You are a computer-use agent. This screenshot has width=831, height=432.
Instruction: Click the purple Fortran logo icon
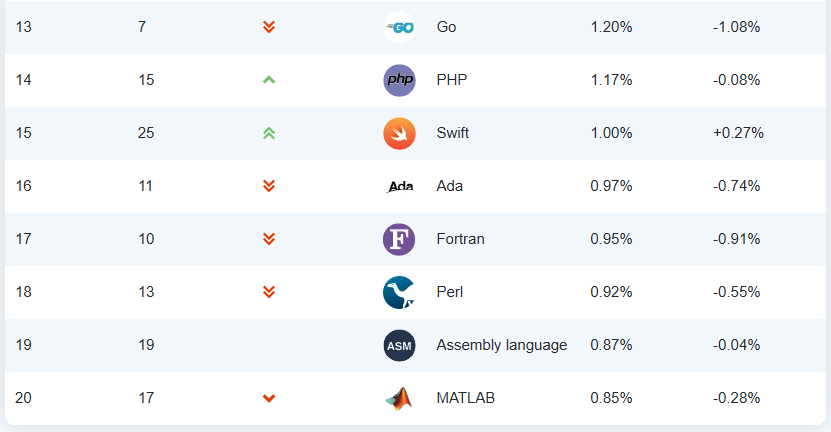[399, 239]
